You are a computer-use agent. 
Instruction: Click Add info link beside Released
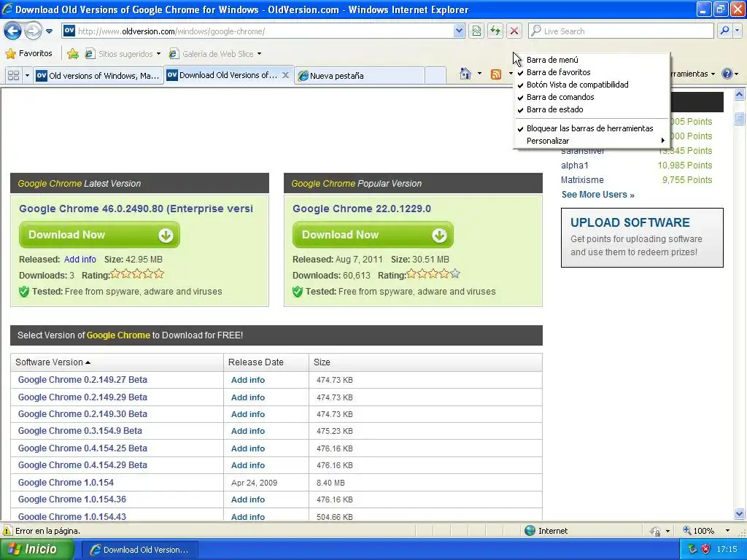pos(80,260)
